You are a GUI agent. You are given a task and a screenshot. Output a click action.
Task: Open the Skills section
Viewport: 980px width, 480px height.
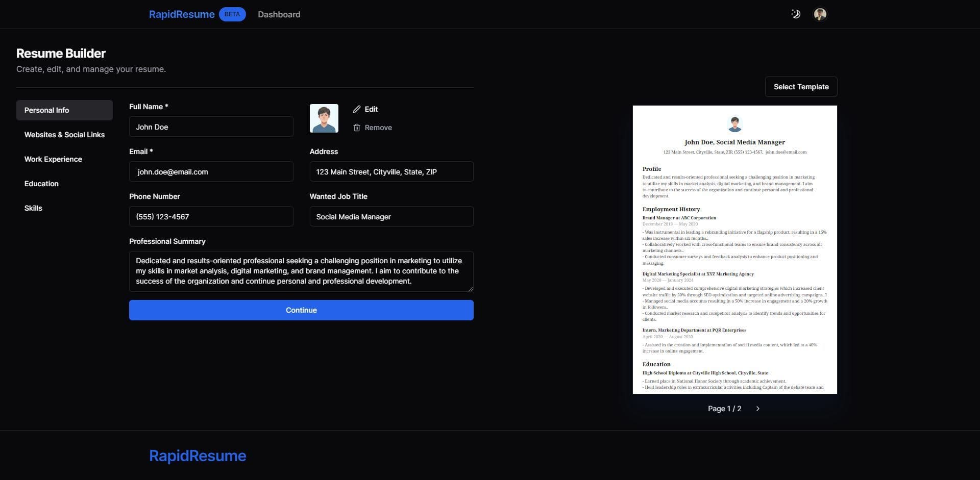click(33, 208)
